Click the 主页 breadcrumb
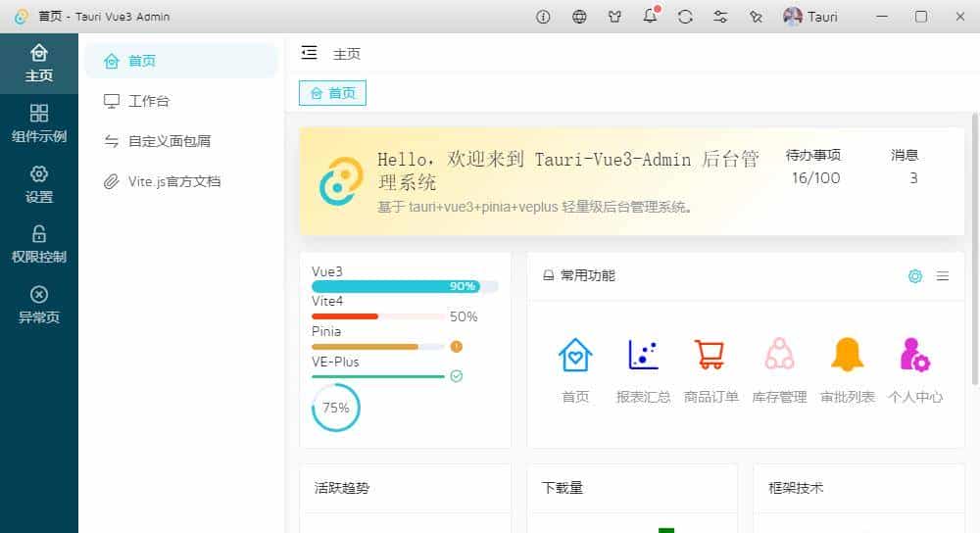Viewport: 980px width, 533px height. click(x=346, y=54)
